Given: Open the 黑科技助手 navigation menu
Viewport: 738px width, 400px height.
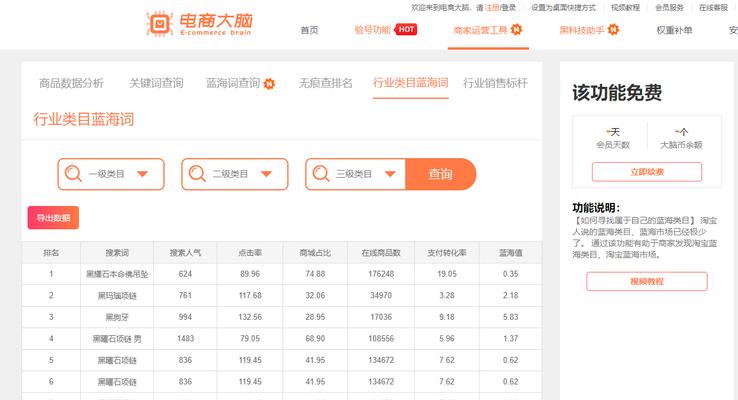Looking at the screenshot, I should [x=582, y=30].
